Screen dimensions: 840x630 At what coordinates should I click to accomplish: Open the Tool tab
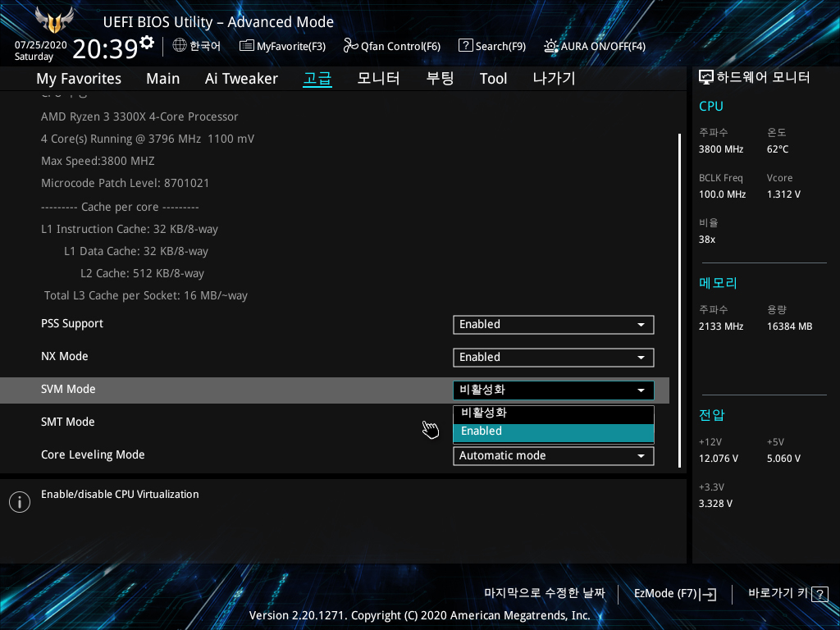(493, 79)
